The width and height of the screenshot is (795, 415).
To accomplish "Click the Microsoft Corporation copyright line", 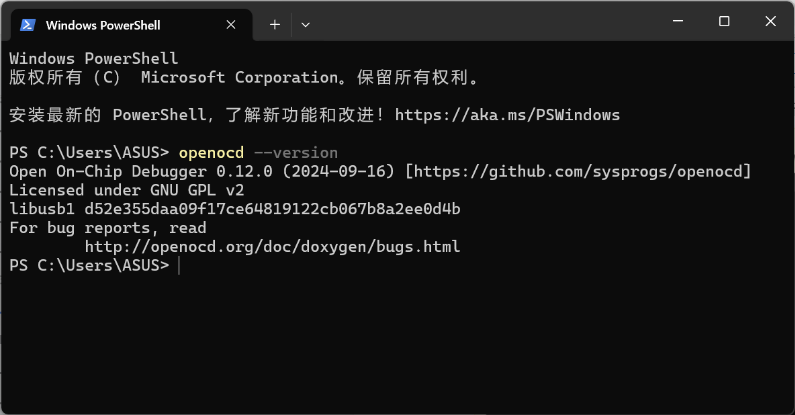I will pos(243,78).
